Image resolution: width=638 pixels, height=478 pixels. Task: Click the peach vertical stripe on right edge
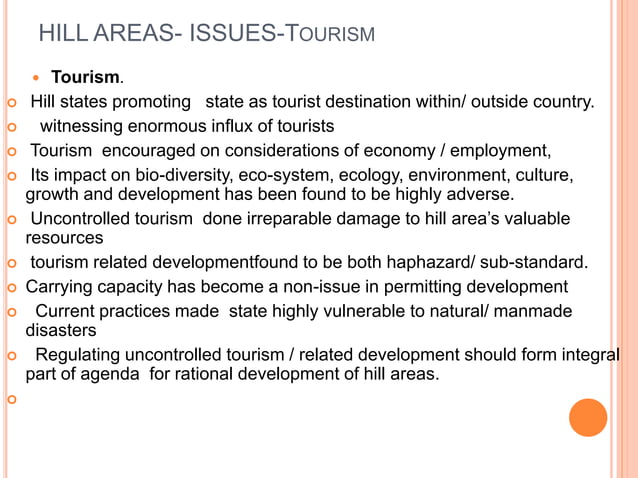click(x=627, y=239)
